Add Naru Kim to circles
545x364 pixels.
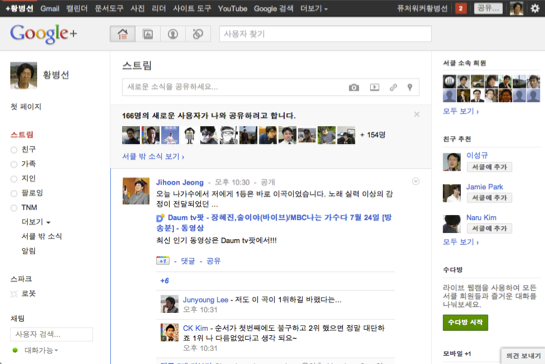(x=489, y=228)
